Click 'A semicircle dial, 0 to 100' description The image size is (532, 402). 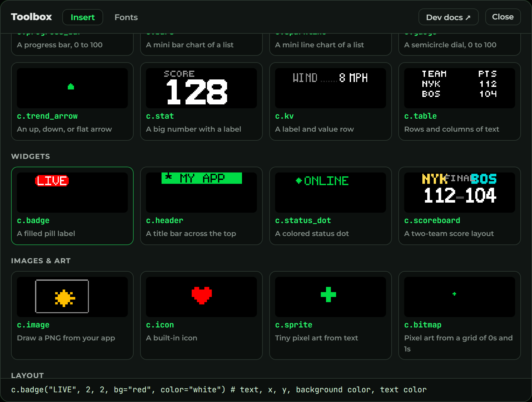coord(450,45)
